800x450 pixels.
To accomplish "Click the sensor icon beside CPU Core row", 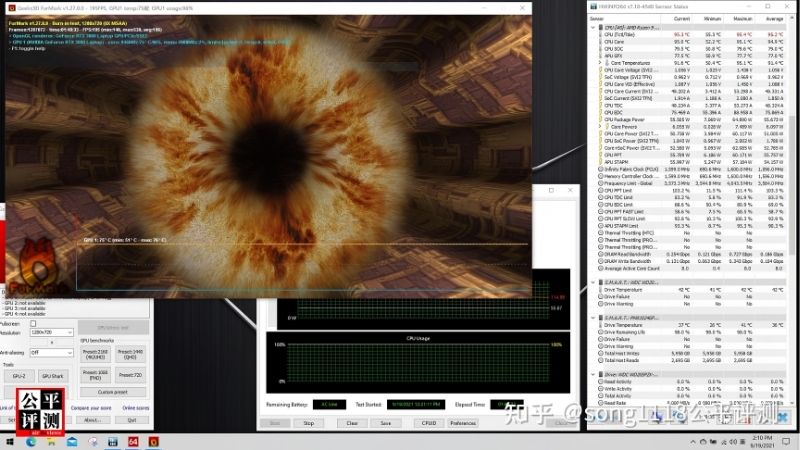I will (601, 42).
